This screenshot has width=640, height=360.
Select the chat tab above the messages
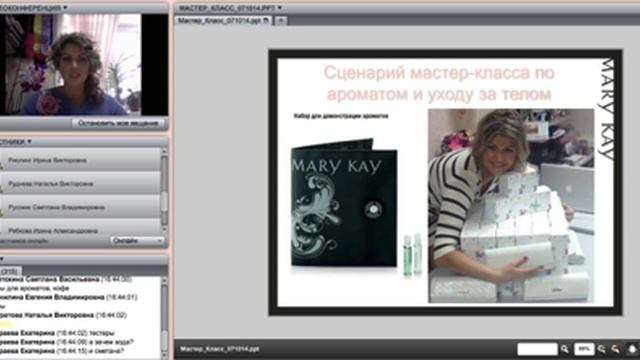[10, 271]
